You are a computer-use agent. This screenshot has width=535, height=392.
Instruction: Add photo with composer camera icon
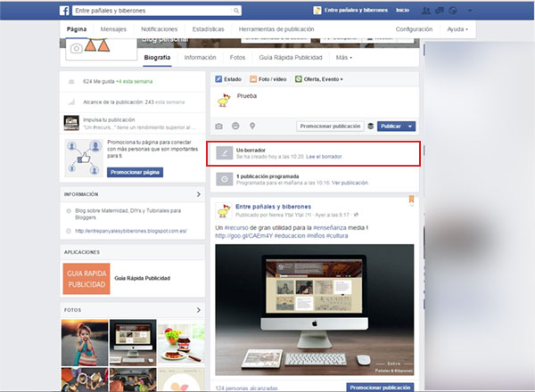coord(219,127)
